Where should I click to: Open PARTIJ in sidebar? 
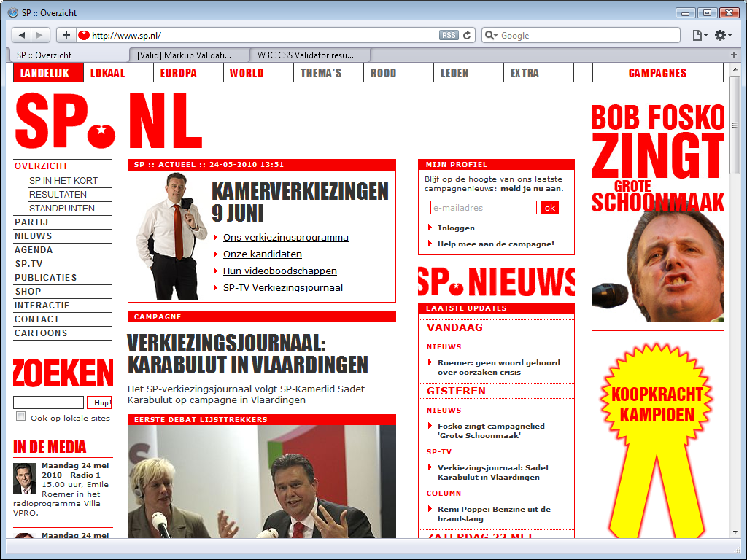[31, 222]
